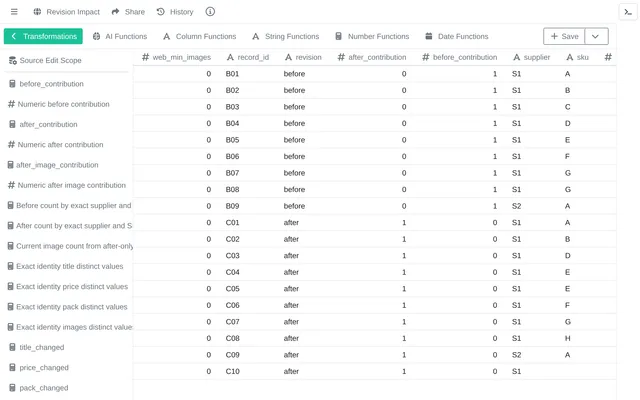Select After count by exact supplier step
Screen dimensions: 640x400
coord(69,226)
